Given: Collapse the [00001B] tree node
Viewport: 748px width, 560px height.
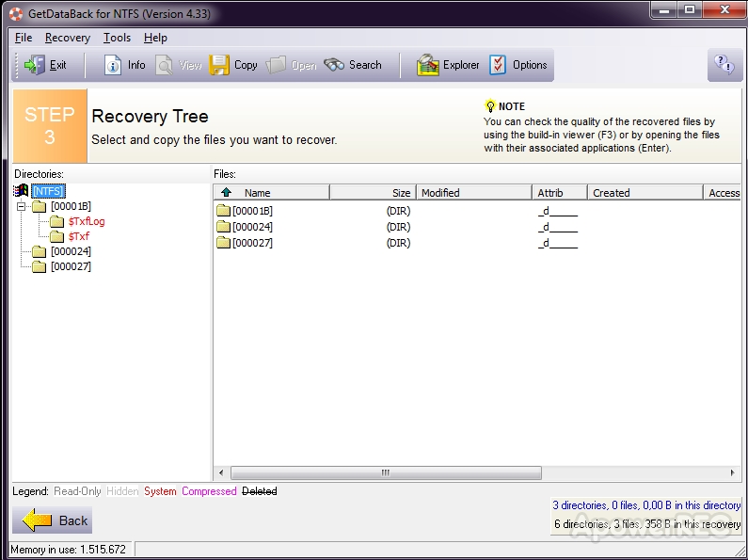Looking at the screenshot, I should pyautogui.click(x=21, y=206).
